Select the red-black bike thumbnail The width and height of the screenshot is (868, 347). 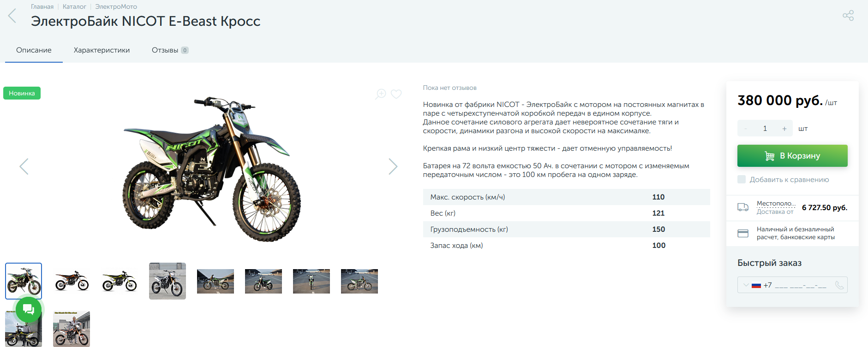72,281
